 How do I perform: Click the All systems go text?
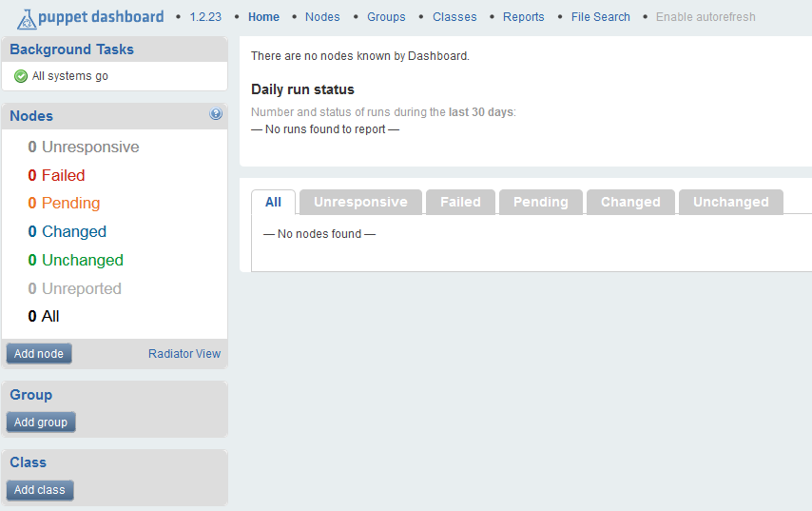point(70,76)
